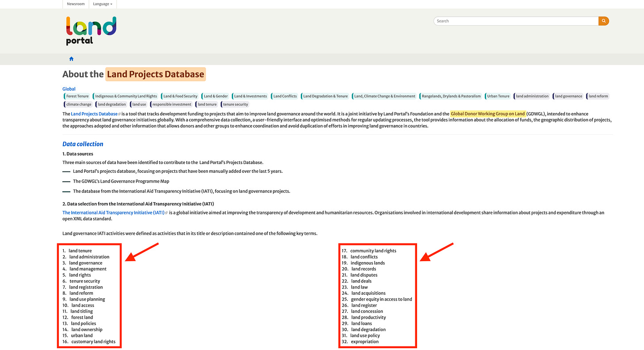The image size is (644, 350).
Task: Click the 'land use planning' key term
Action: (x=87, y=299)
